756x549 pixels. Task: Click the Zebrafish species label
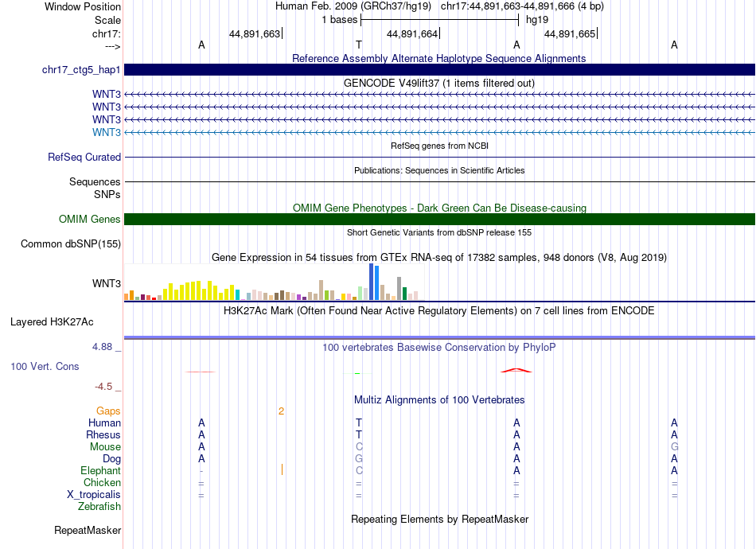(99, 507)
